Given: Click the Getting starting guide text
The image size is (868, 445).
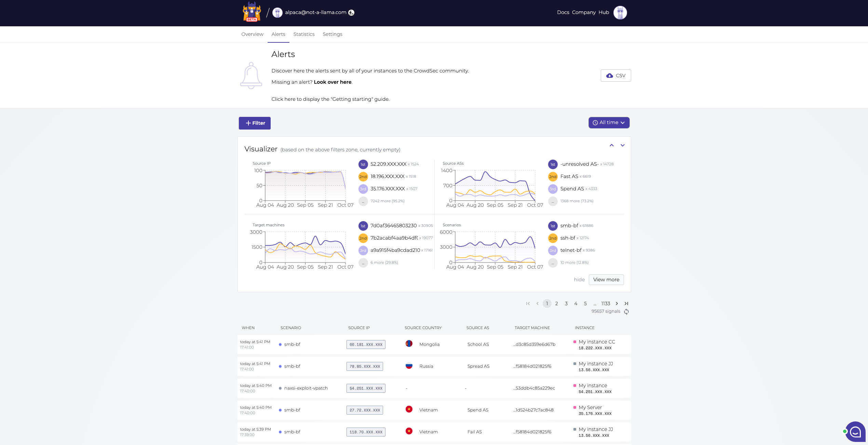Looking at the screenshot, I should (x=330, y=99).
